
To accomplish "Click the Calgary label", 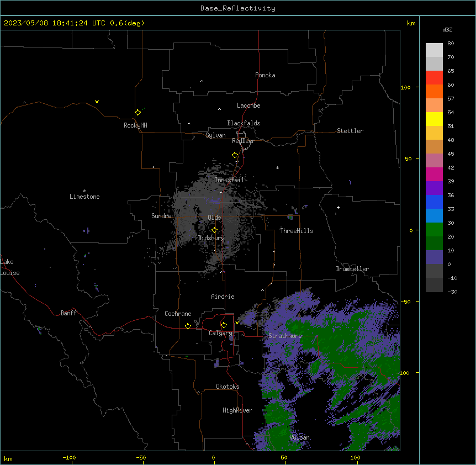I will (221, 333).
